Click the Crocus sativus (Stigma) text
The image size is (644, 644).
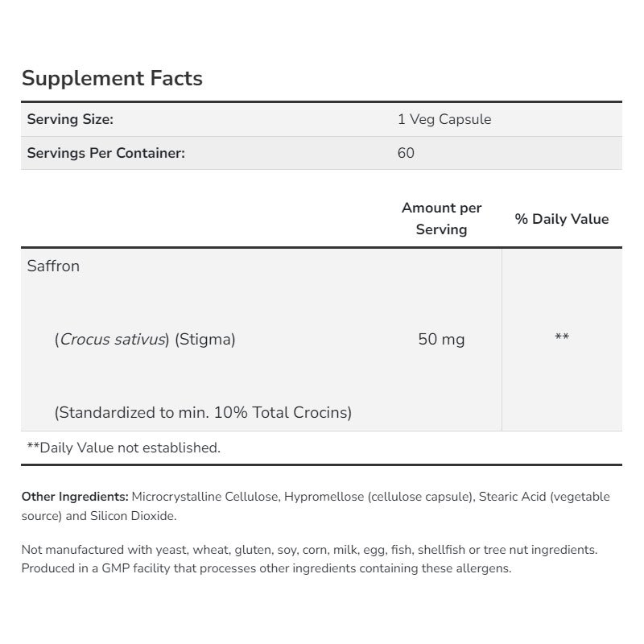tap(145, 339)
